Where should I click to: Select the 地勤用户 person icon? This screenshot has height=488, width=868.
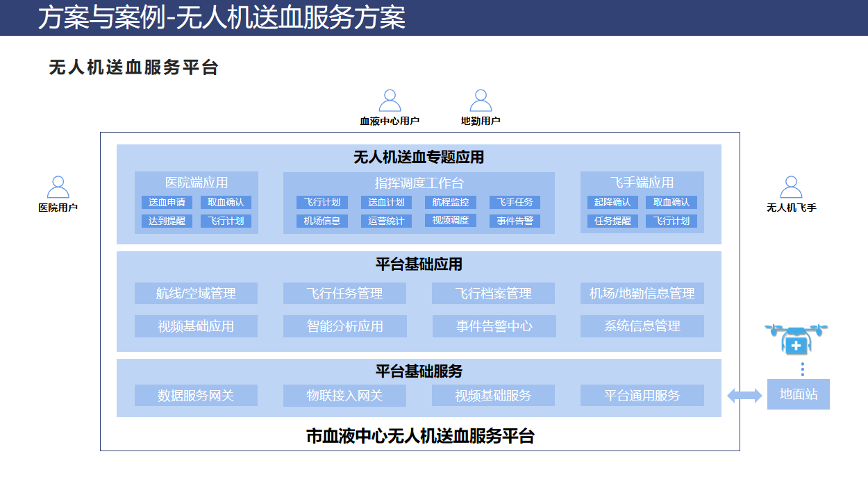(x=480, y=102)
